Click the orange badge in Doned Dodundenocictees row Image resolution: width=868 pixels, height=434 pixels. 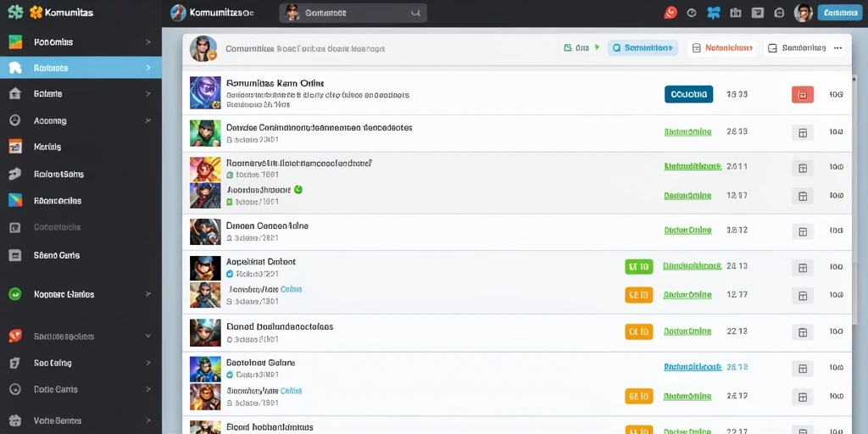[639, 331]
